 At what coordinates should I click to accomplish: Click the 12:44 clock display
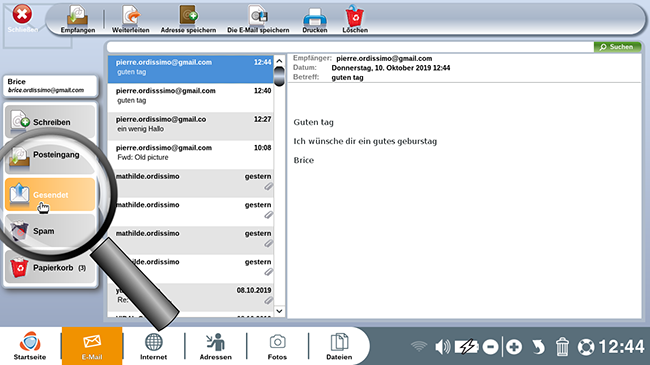point(621,346)
